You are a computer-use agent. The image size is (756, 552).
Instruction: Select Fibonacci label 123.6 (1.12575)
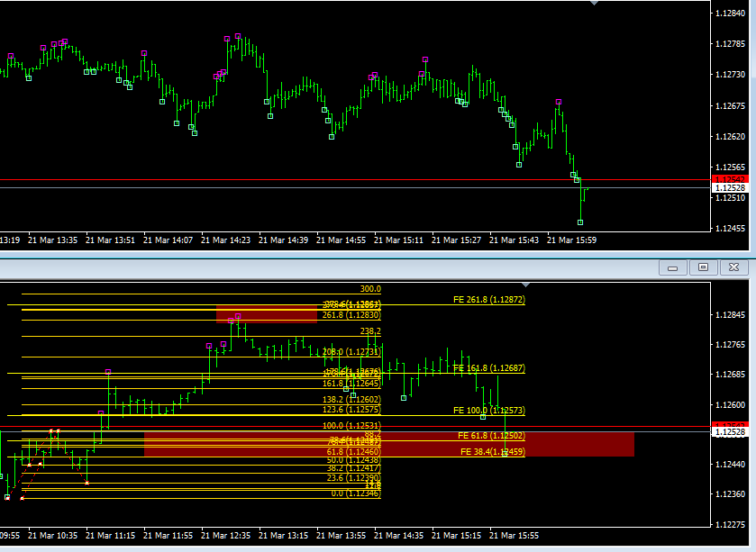[x=351, y=410]
